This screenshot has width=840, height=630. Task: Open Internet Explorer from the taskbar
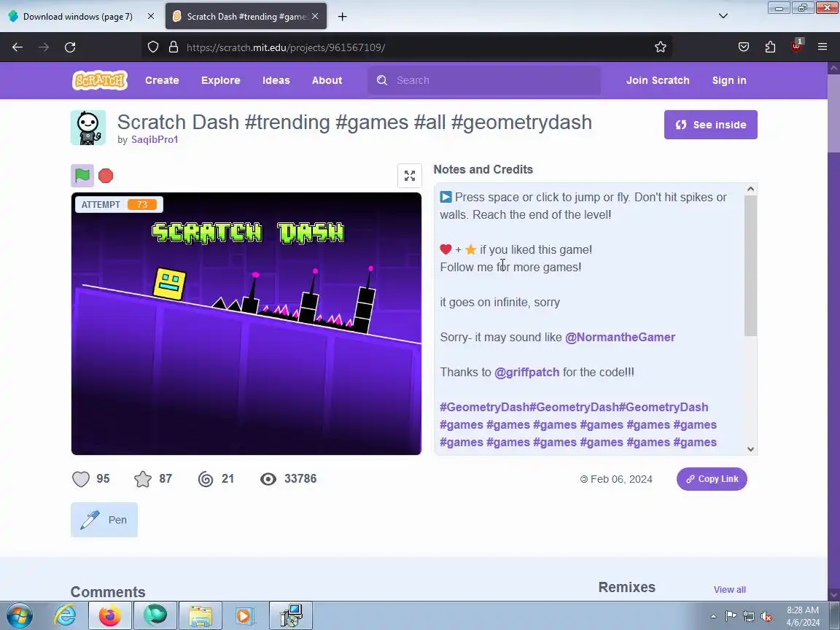pyautogui.click(x=66, y=615)
